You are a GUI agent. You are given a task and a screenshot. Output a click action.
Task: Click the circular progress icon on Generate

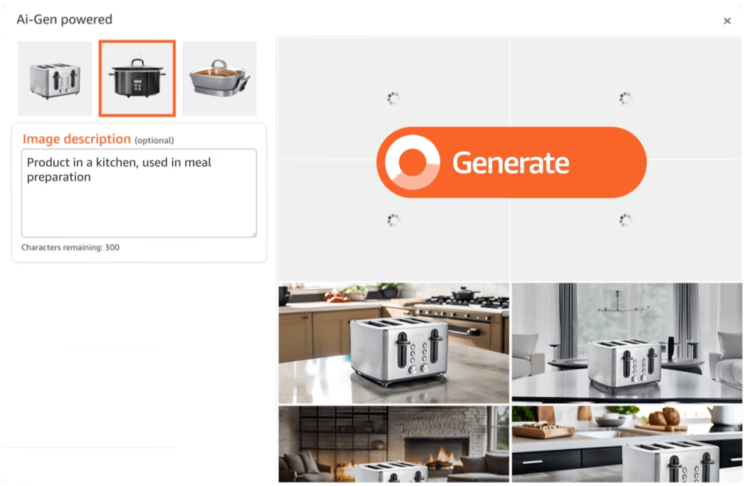412,163
